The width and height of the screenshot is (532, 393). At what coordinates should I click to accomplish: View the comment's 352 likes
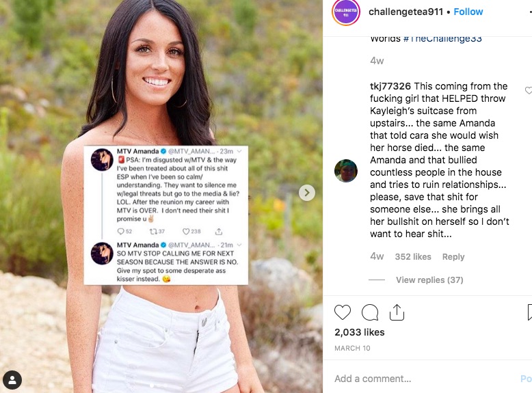(x=413, y=257)
